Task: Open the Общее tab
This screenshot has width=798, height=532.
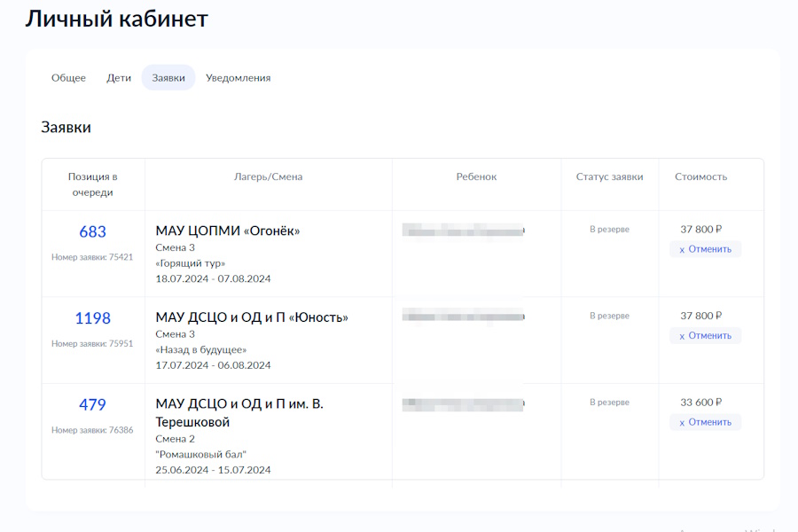Action: pyautogui.click(x=68, y=78)
